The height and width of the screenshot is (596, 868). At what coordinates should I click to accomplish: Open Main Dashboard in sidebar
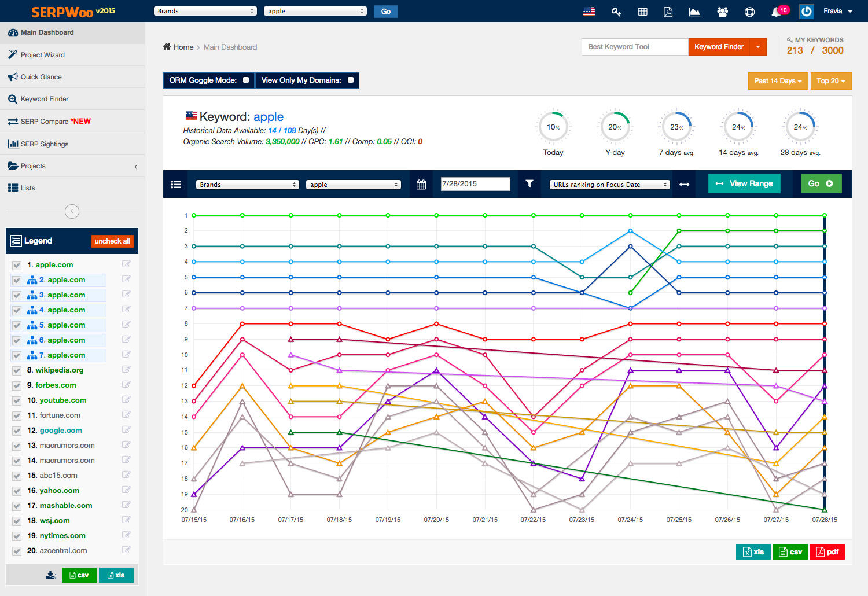72,33
